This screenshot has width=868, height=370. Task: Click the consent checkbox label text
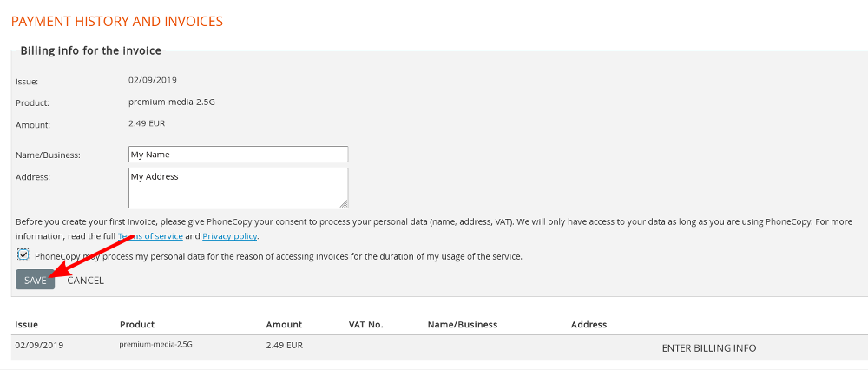pos(279,257)
